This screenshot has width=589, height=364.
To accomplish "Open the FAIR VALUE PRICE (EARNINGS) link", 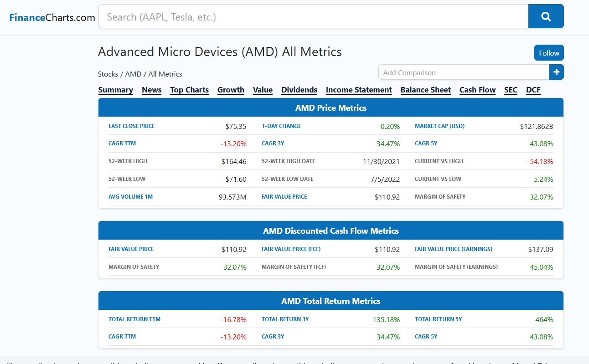I will coord(454,249).
